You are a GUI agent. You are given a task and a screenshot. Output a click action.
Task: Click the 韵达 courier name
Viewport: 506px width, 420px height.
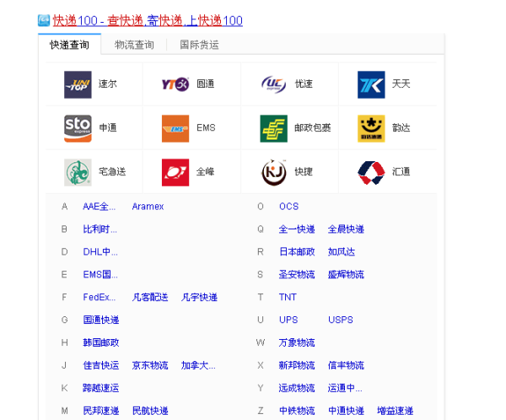pyautogui.click(x=401, y=128)
